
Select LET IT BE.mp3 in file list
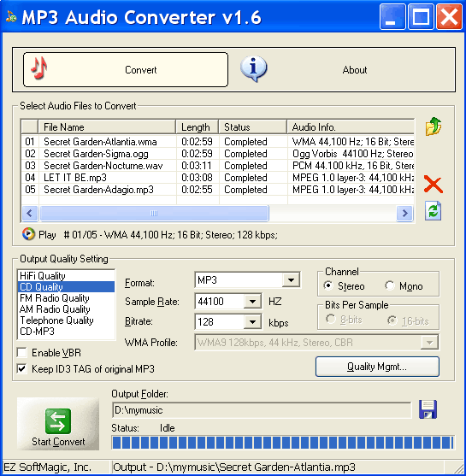point(75,178)
